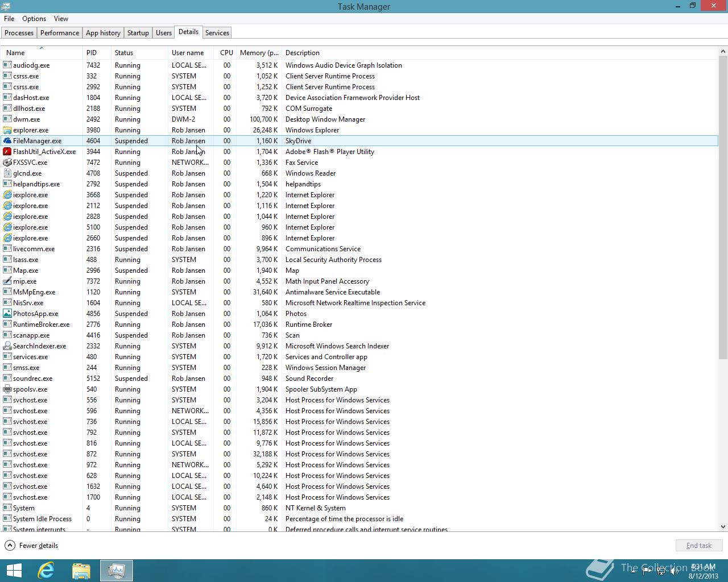Collapse view with Fewer details
728x582 pixels.
(x=32, y=546)
